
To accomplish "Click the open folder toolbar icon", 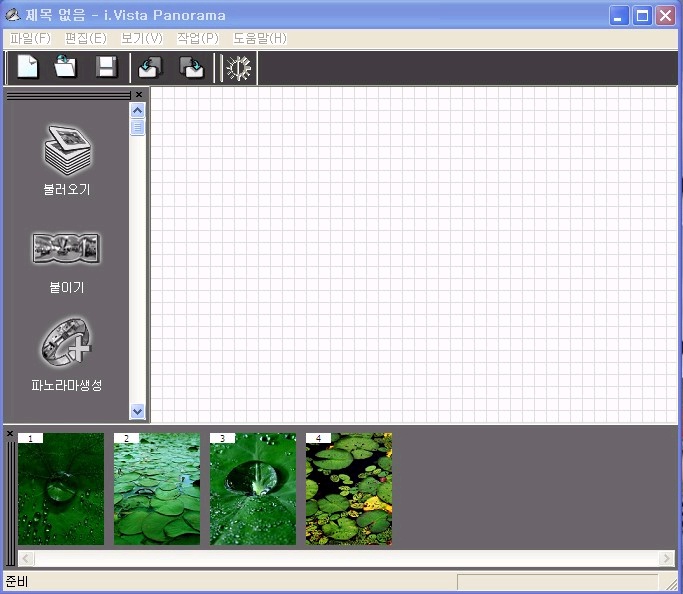I will 66,68.
